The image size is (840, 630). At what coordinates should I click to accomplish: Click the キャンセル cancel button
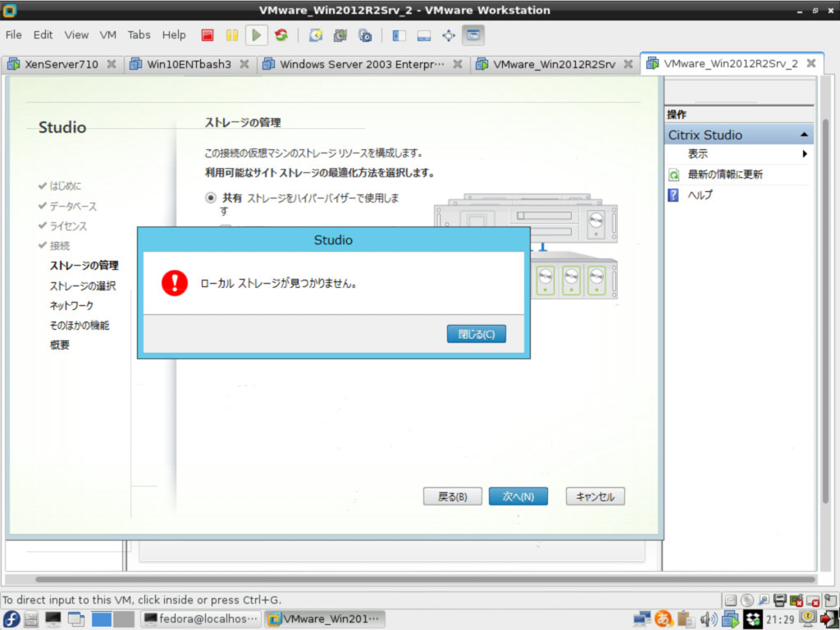(x=596, y=496)
